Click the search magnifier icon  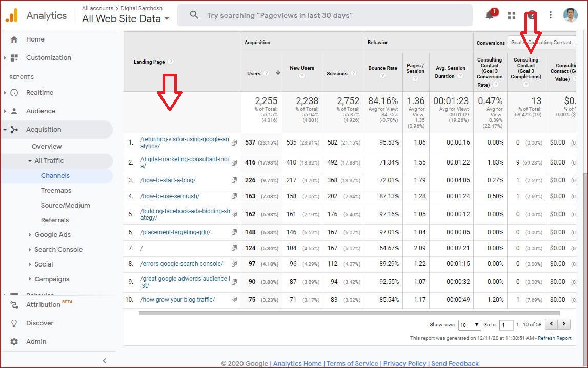194,15
